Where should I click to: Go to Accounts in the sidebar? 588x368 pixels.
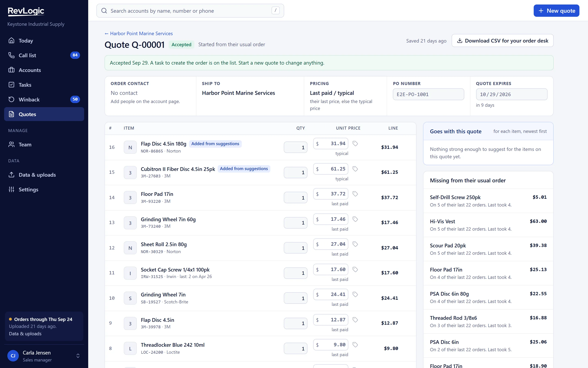44,70
